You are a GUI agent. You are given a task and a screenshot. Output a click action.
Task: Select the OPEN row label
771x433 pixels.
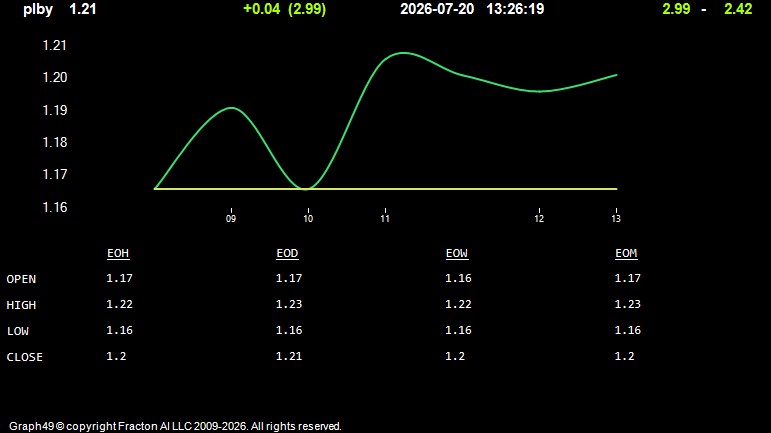point(21,279)
